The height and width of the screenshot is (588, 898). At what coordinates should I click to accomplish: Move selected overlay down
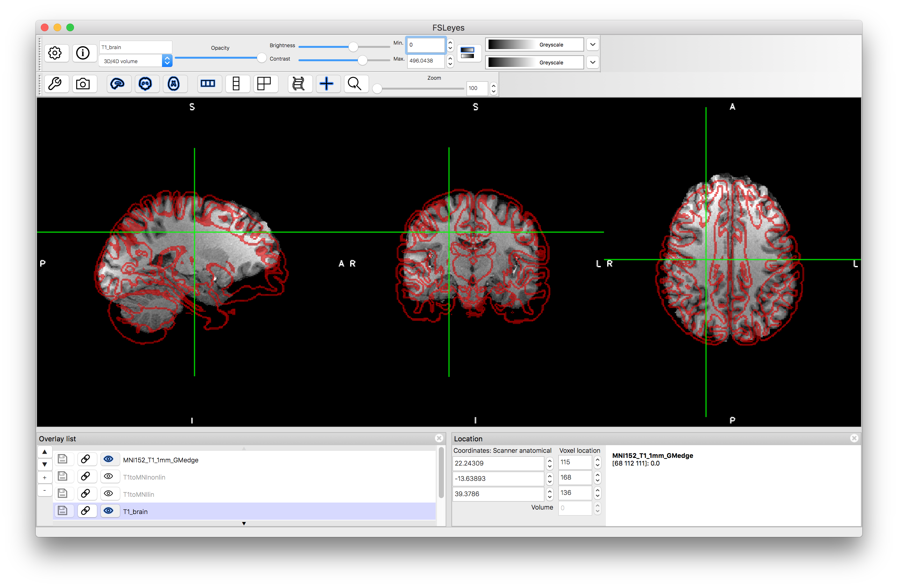[45, 465]
